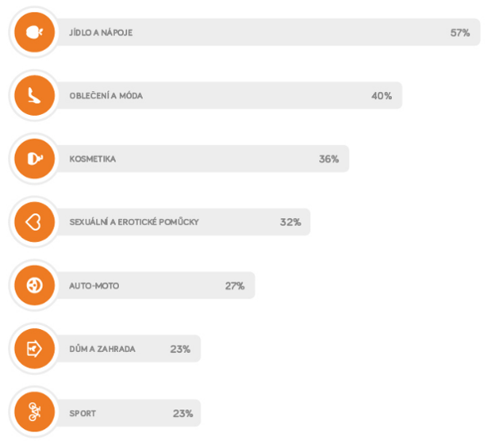The image size is (492, 448).
Task: Open the KOSMETIKA category label
Action: 93,159
